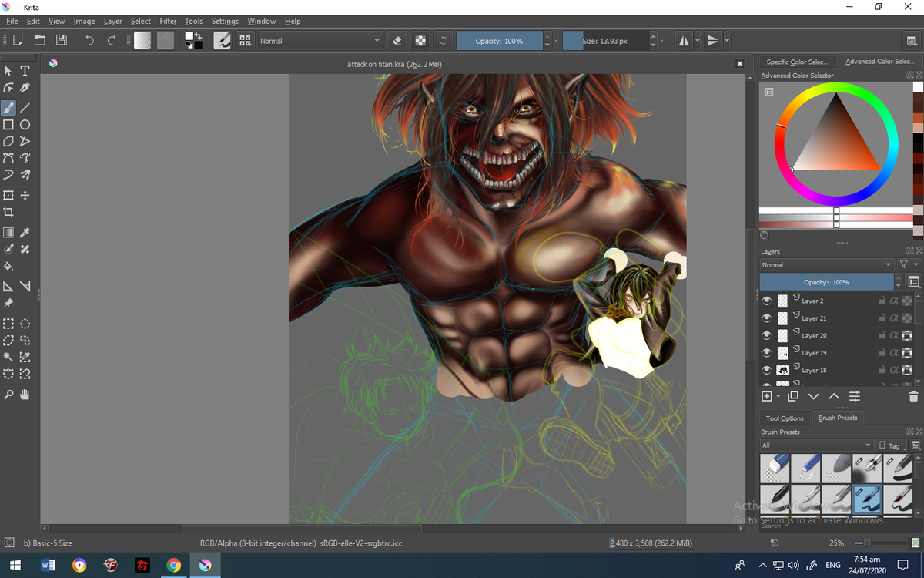The width and height of the screenshot is (924, 578).
Task: Select the Text tool in toolbox
Action: 25,71
